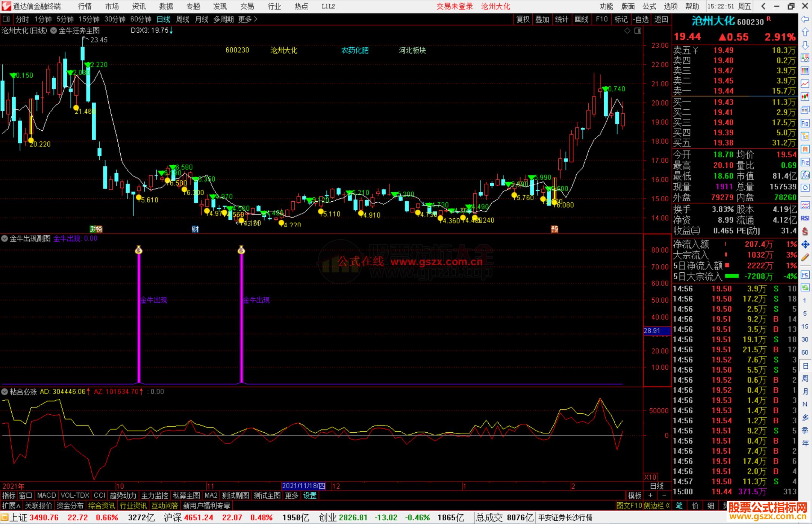Viewport: 812px width, 524px height.
Task: Select the candlestick chart sidebar icon
Action: pyautogui.click(x=805, y=97)
